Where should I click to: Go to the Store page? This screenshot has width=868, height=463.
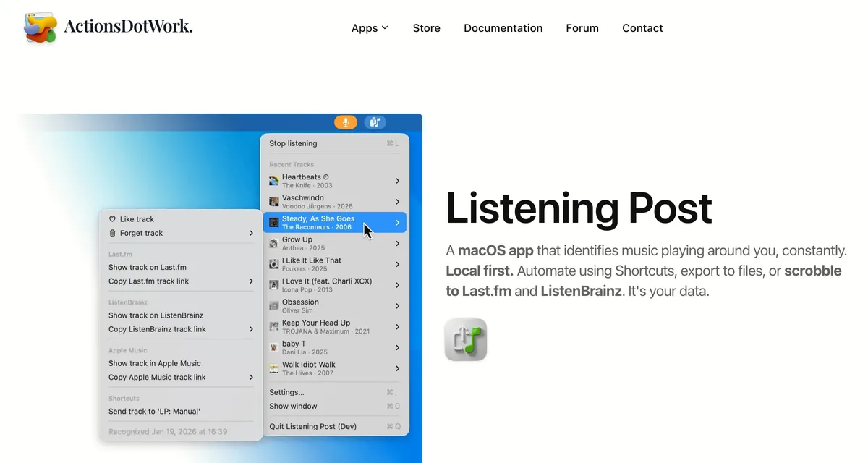pyautogui.click(x=426, y=28)
